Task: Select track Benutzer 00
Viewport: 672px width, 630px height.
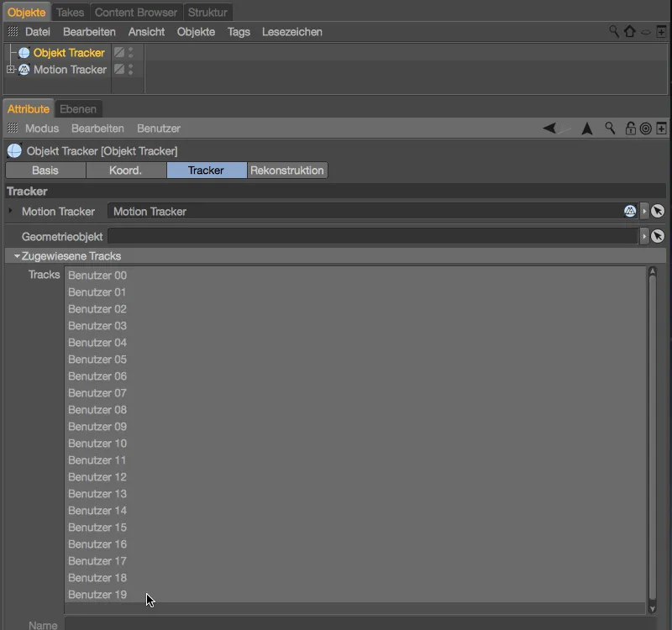Action: [354, 276]
